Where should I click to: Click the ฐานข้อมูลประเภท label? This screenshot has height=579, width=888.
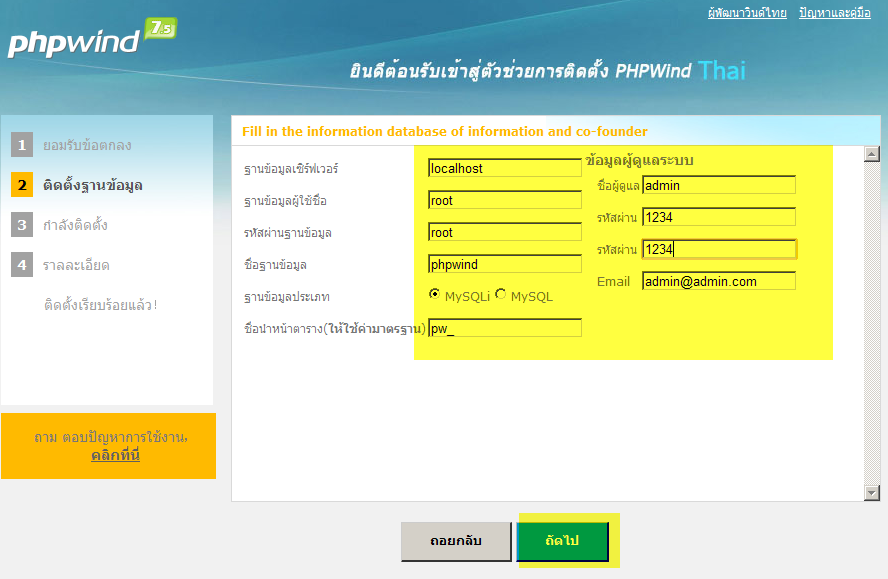(x=287, y=296)
